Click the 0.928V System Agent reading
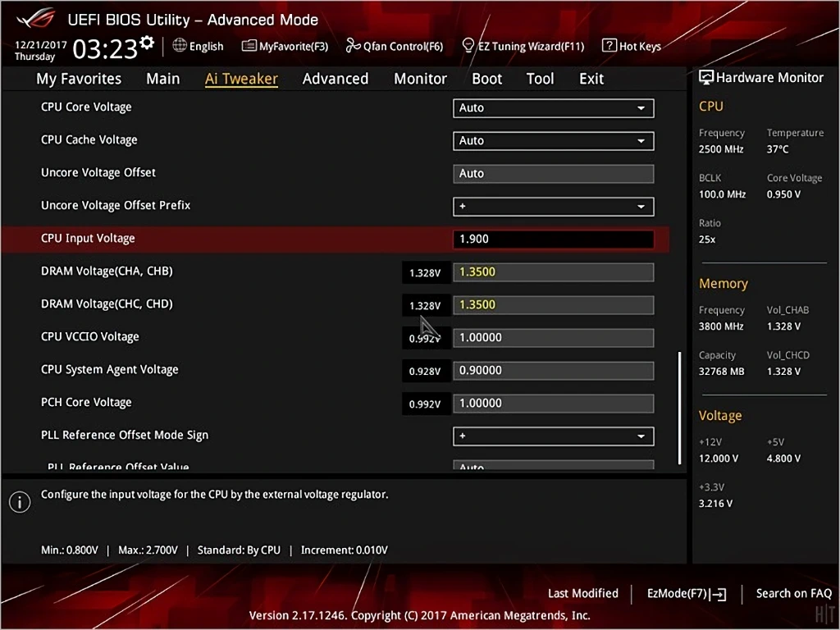The image size is (840, 630). 426,372
